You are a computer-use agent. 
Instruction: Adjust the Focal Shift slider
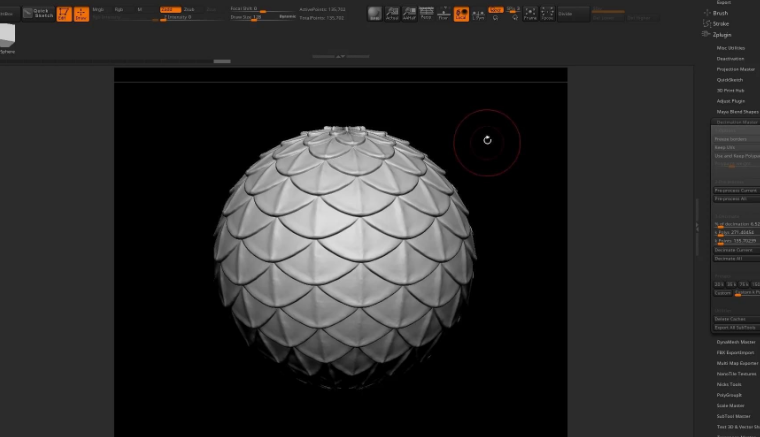tap(262, 9)
